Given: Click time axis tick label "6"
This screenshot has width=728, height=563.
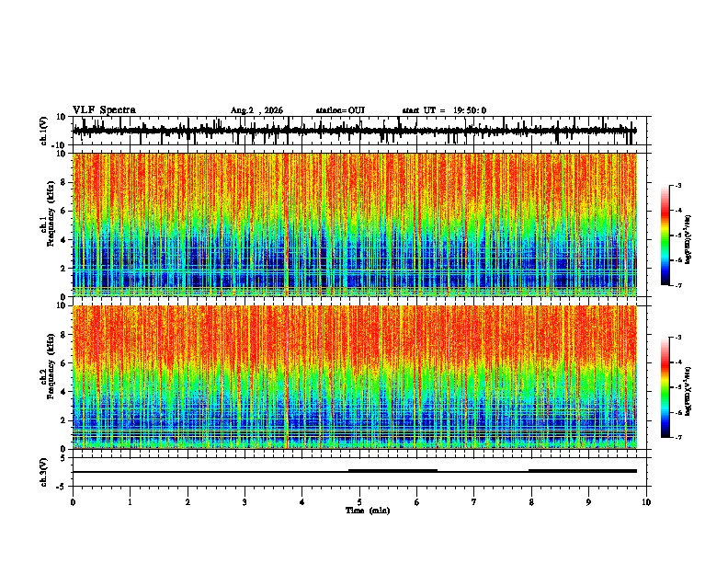Looking at the screenshot, I should (x=416, y=502).
